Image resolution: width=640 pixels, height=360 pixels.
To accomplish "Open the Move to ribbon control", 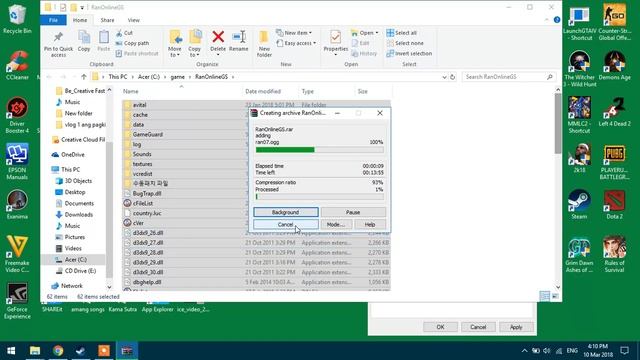I will (175, 44).
